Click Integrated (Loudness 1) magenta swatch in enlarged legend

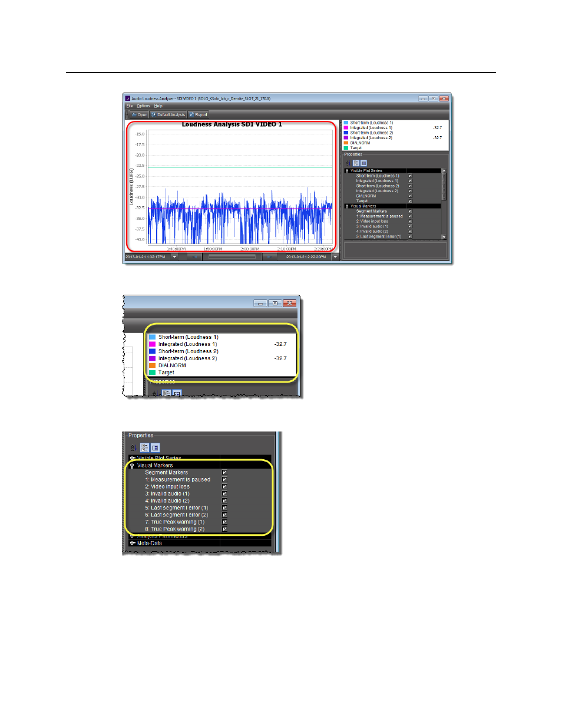(x=152, y=344)
